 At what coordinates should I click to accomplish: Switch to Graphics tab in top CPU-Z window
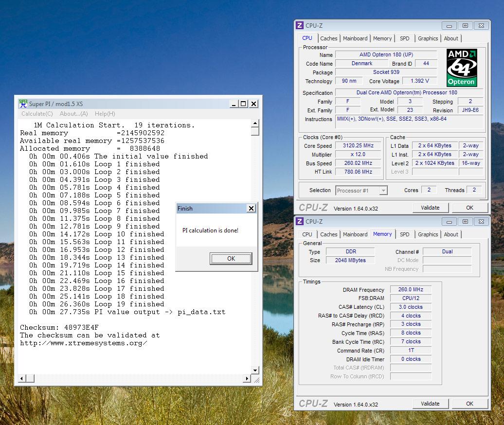tap(428, 38)
